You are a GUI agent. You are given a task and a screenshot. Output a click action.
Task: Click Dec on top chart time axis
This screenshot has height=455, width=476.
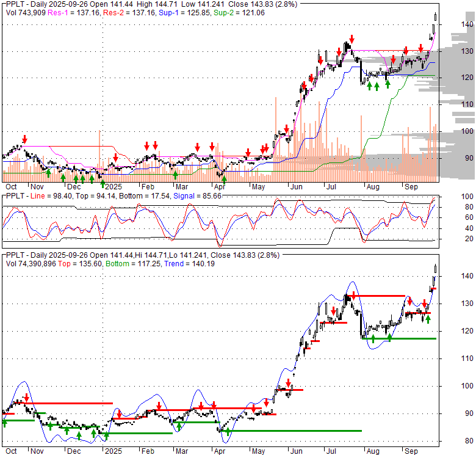tap(74, 187)
